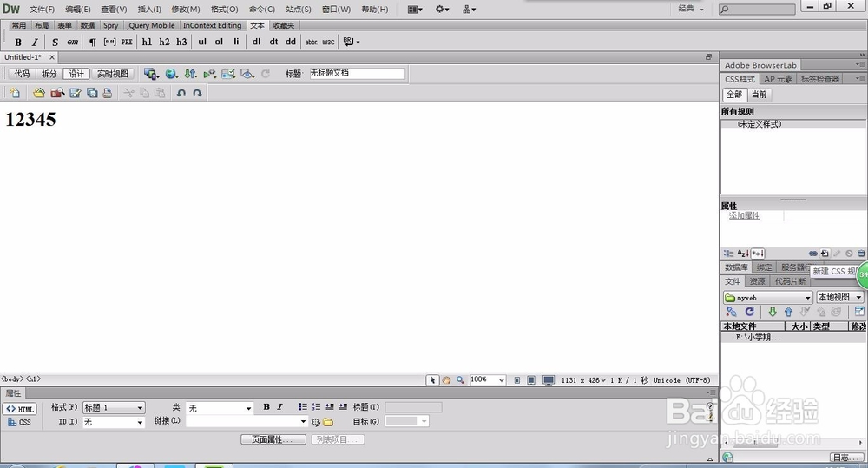Click the document title field 无标题文档
Screen dimensions: 868x468
coord(357,73)
